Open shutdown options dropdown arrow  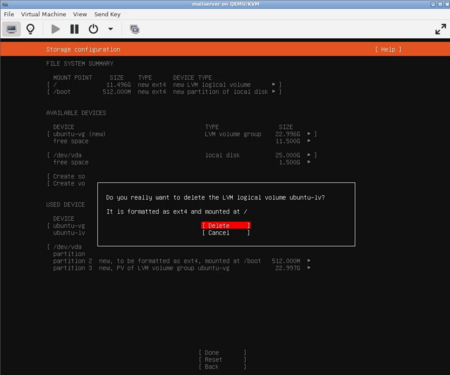tap(110, 29)
